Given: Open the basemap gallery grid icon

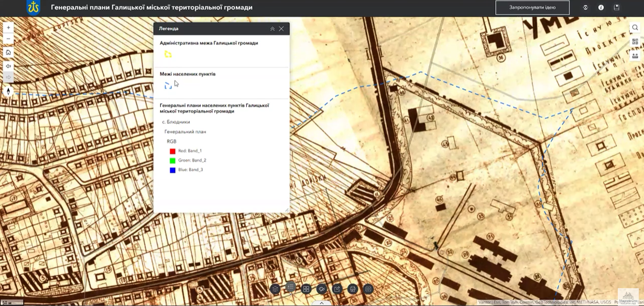Looking at the screenshot, I should [306, 289].
